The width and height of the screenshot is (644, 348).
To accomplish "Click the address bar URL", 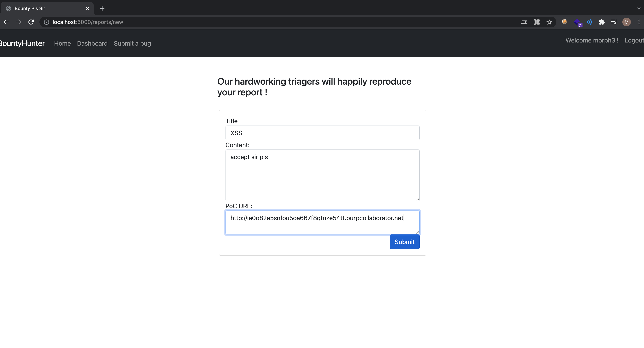I will pyautogui.click(x=88, y=22).
